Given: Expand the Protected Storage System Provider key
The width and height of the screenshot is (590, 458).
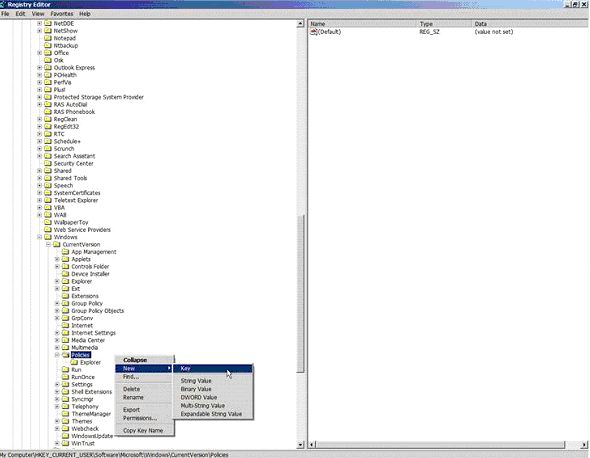Looking at the screenshot, I should 40,97.
